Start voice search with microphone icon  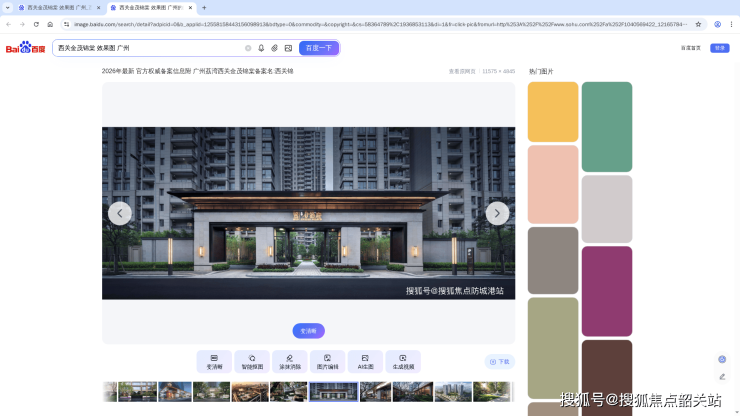click(x=261, y=48)
